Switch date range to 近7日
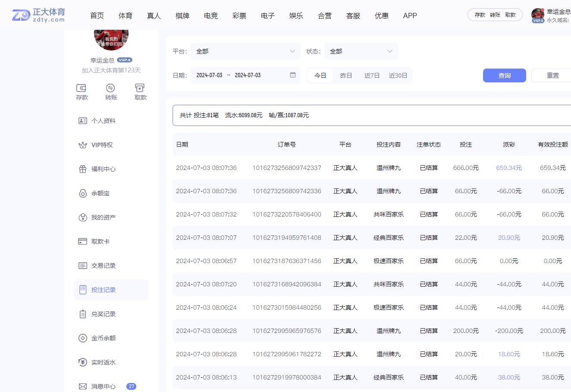 [x=372, y=75]
